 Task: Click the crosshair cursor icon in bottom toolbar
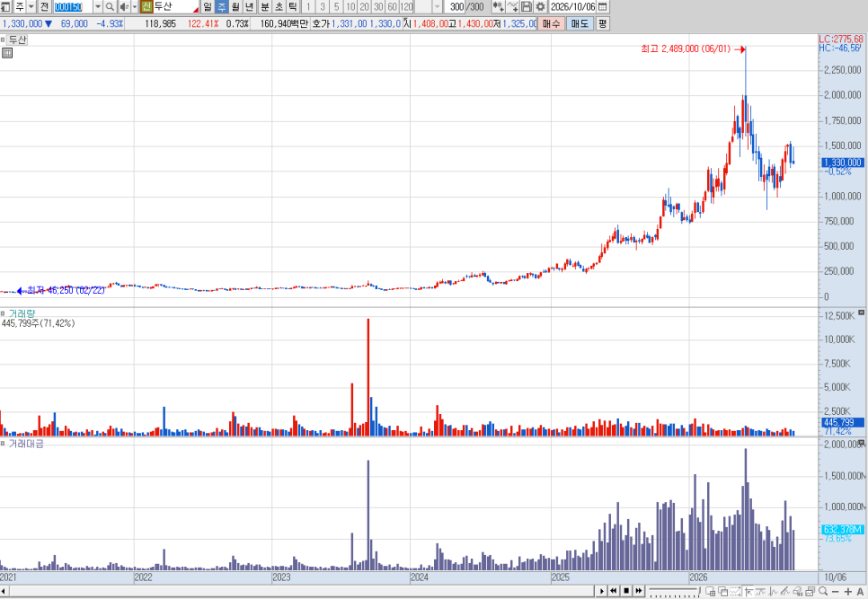point(749,591)
